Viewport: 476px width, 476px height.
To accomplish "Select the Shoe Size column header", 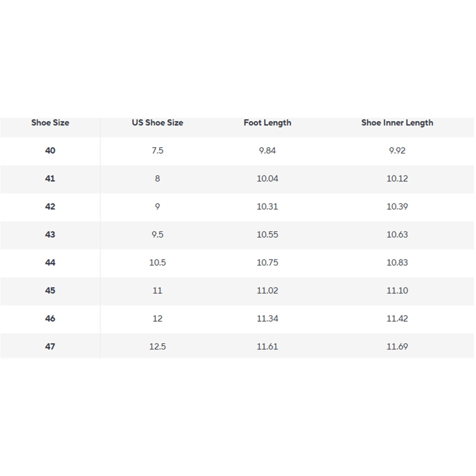I will click(50, 123).
